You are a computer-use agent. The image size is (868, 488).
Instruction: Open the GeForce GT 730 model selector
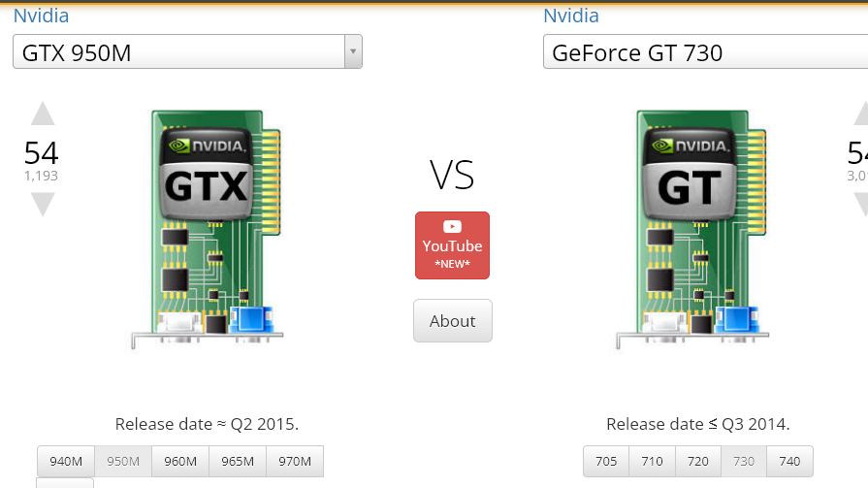point(705,51)
